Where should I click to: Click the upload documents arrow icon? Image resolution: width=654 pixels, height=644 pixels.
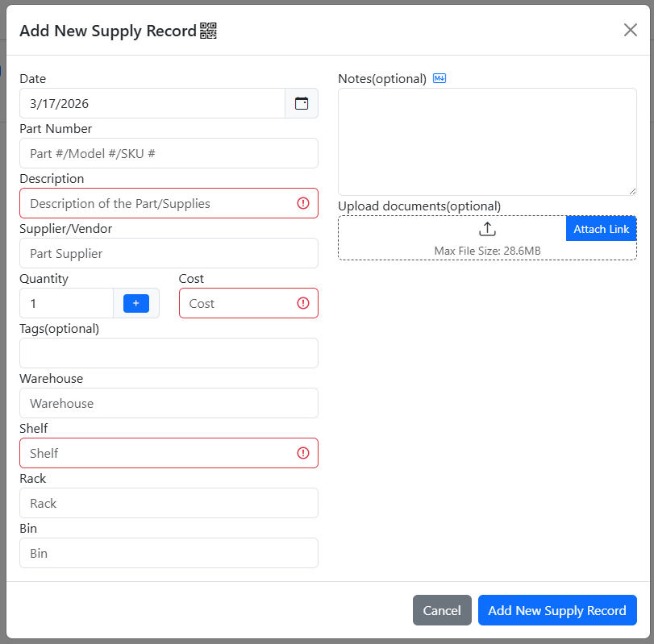[x=487, y=229]
